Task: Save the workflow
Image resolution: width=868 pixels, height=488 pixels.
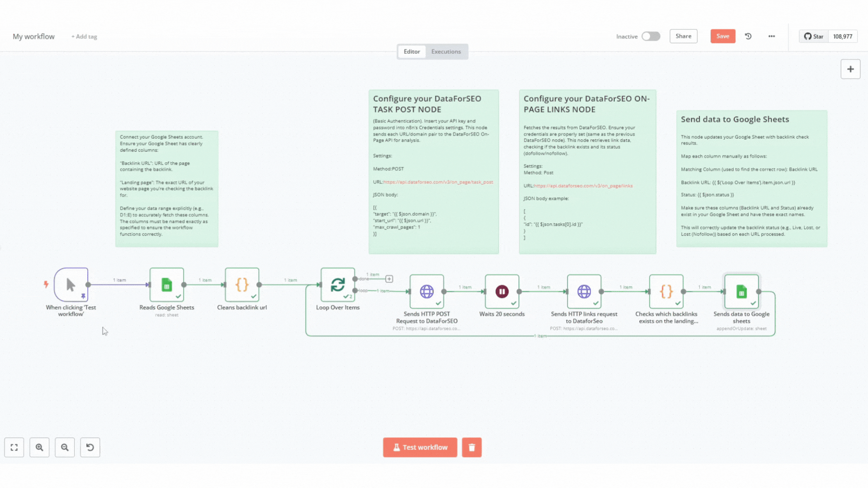Action: point(723,36)
